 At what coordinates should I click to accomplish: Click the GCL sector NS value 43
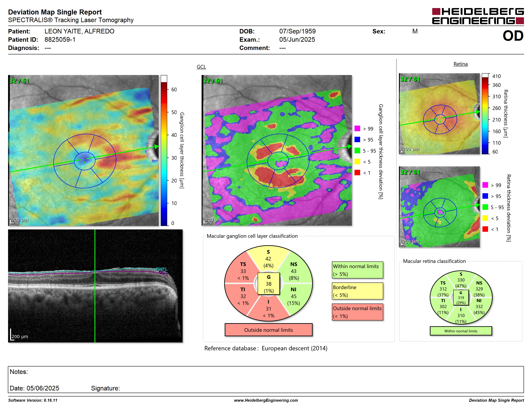(x=294, y=271)
